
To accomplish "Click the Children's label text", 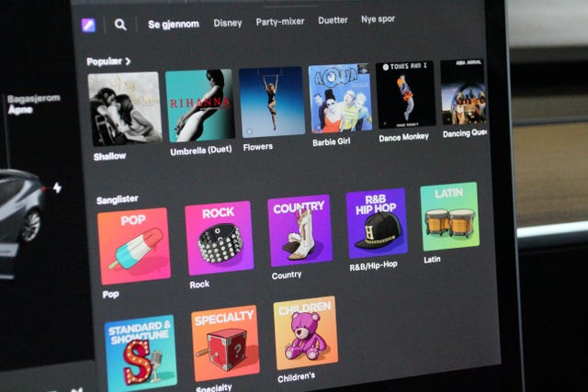I will point(296,377).
